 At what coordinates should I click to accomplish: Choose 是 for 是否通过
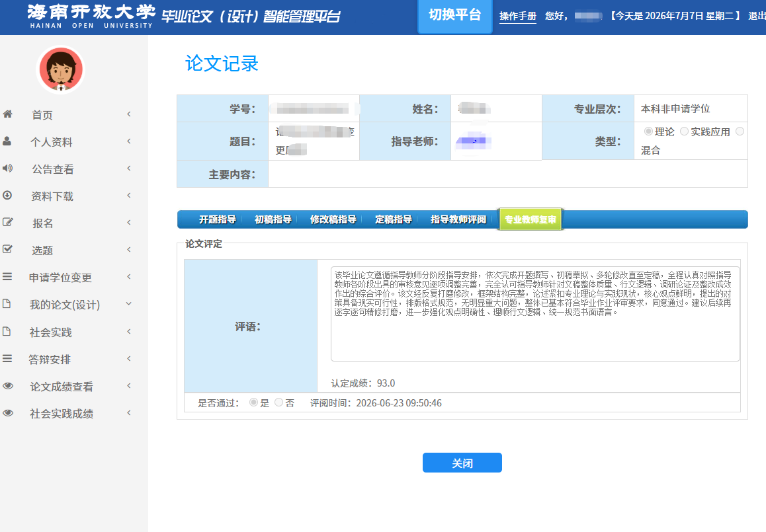point(253,402)
